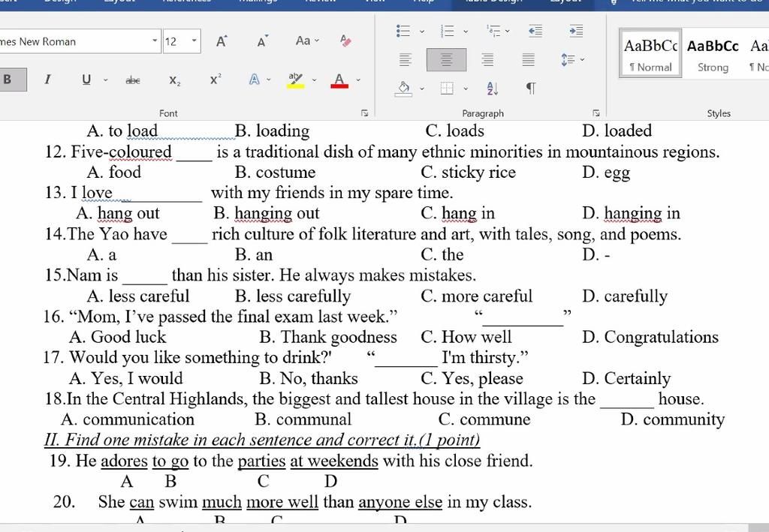Screen dimensions: 769x532
Task: Click answer 'B. communal' in question 18
Action: (303, 419)
